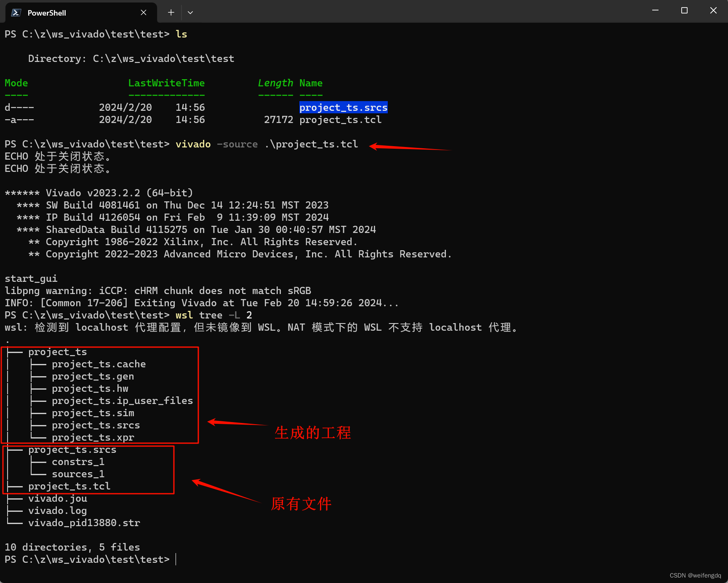Click the IP Build 4126054 line
The height and width of the screenshot is (583, 728).
click(x=173, y=217)
